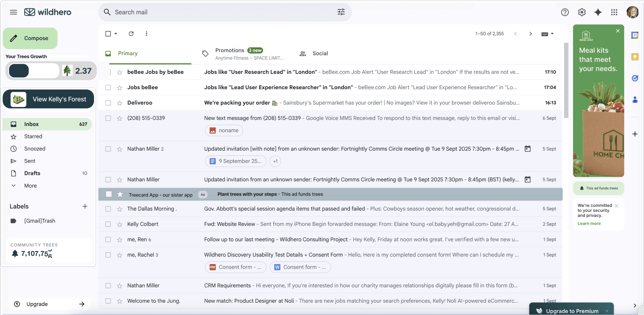This screenshot has height=315, width=644.
Task: Open the Word Consent form attachment
Action: pyautogui.click(x=300, y=267)
